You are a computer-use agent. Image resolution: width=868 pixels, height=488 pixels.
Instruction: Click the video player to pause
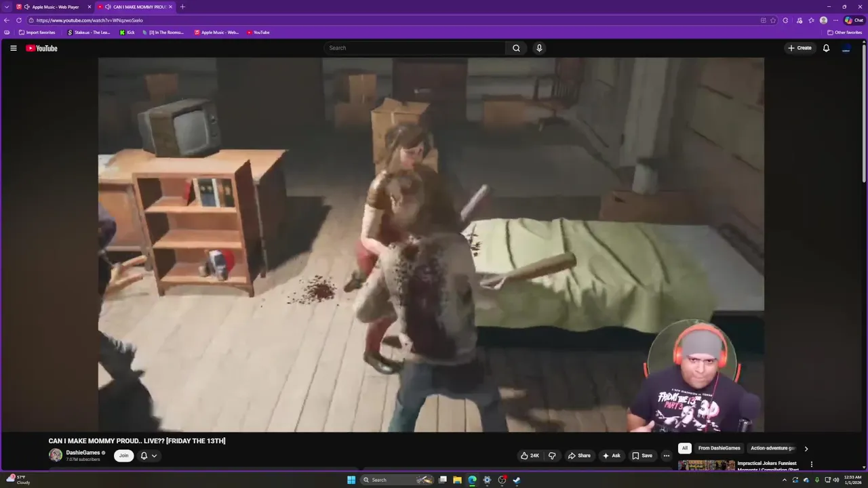click(431, 245)
